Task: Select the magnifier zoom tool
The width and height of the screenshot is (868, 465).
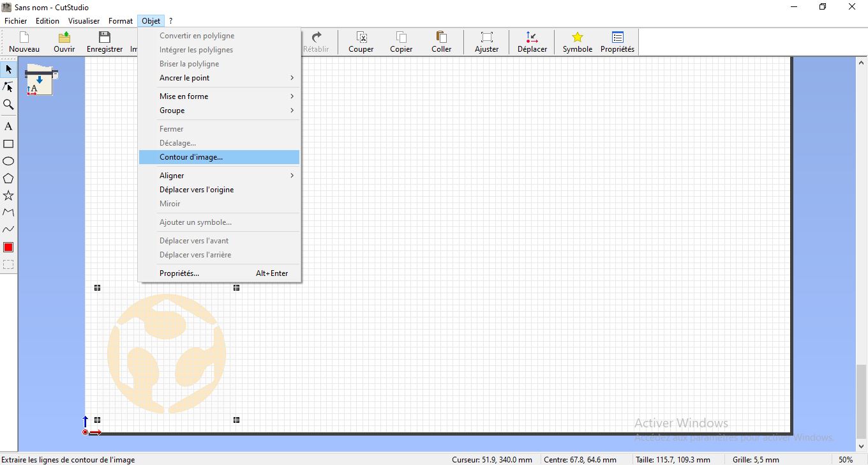Action: click(8, 105)
